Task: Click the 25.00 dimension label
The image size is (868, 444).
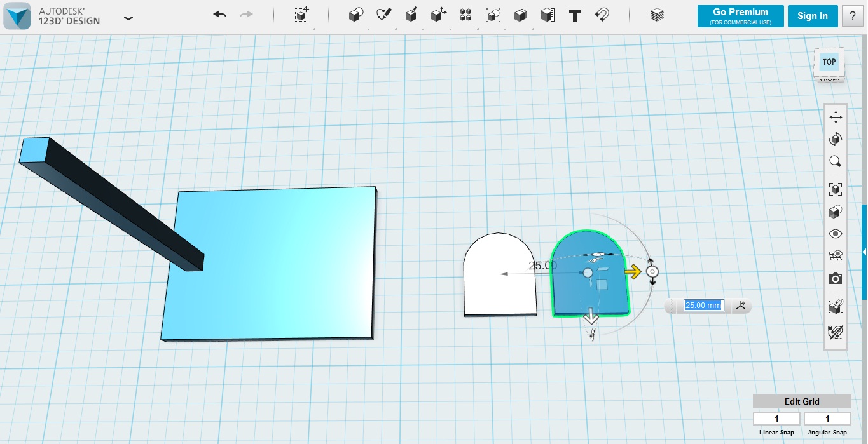Action: pyautogui.click(x=543, y=266)
